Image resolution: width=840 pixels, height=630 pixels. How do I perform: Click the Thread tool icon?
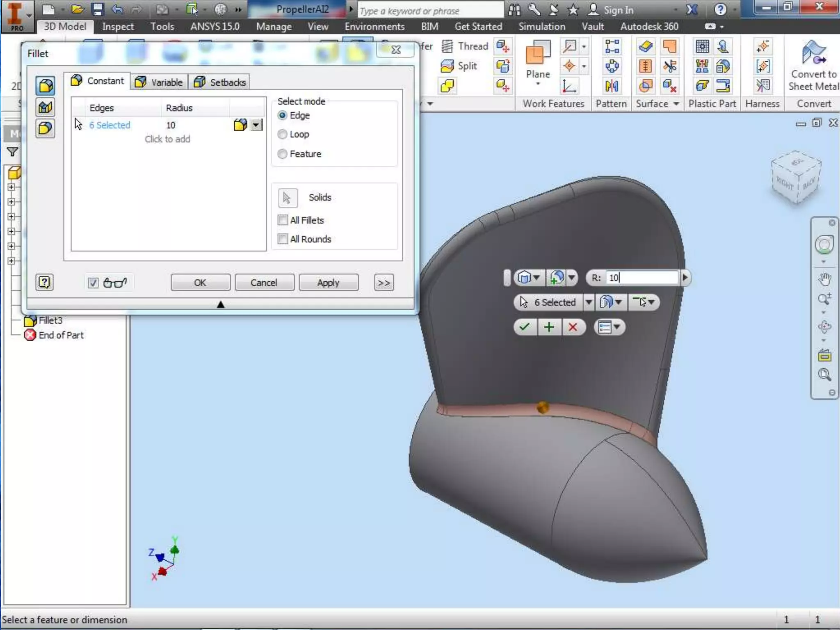point(447,46)
